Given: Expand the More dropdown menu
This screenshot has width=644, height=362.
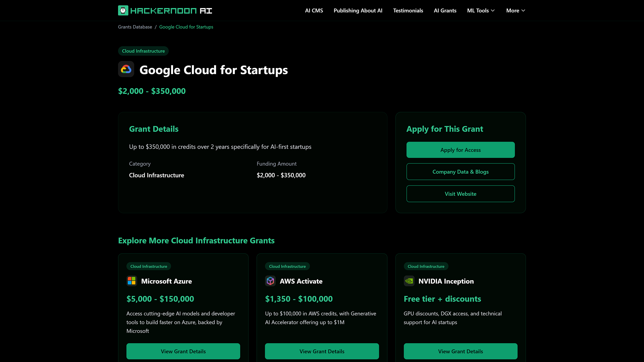Looking at the screenshot, I should pos(516,10).
